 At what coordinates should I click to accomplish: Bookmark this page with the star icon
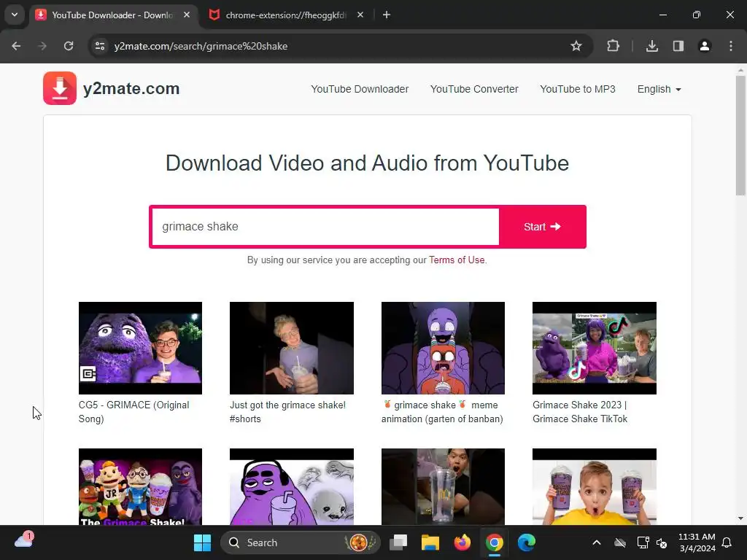point(576,46)
